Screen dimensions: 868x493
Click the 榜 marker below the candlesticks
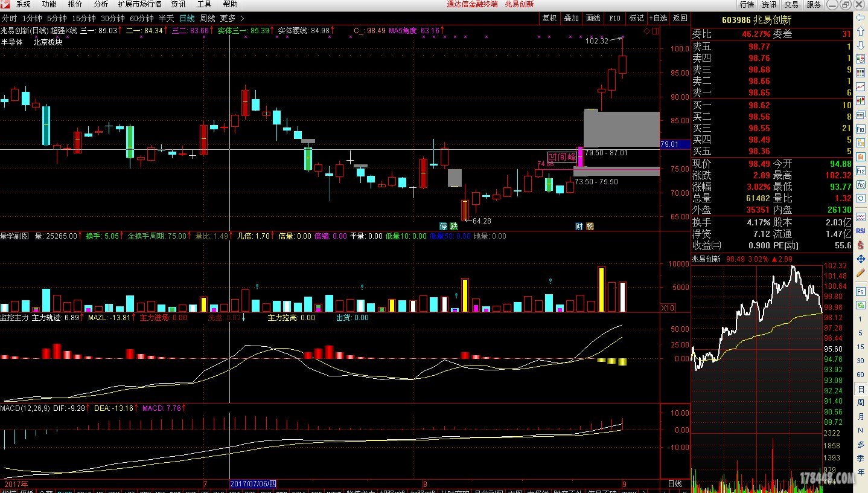point(590,227)
